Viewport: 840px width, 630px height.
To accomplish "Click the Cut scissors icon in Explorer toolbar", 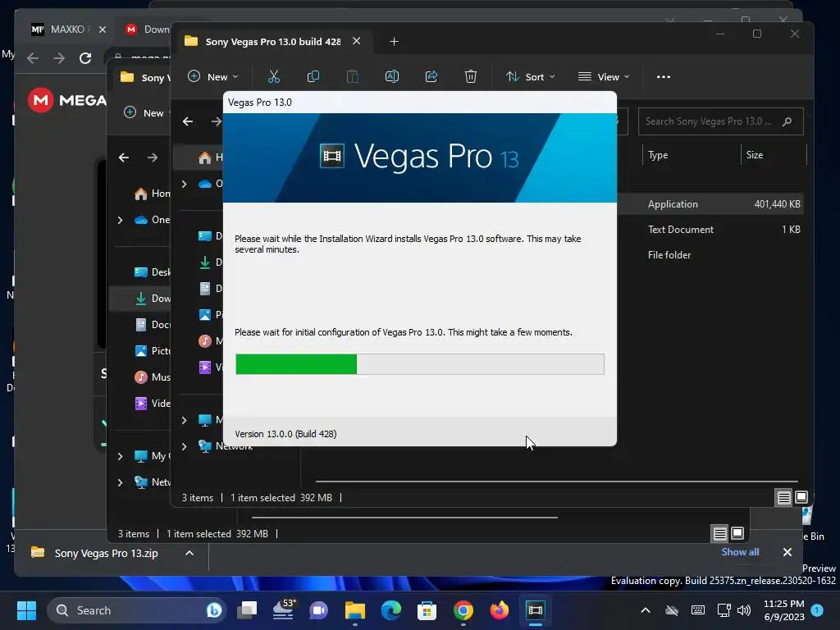I will point(274,76).
